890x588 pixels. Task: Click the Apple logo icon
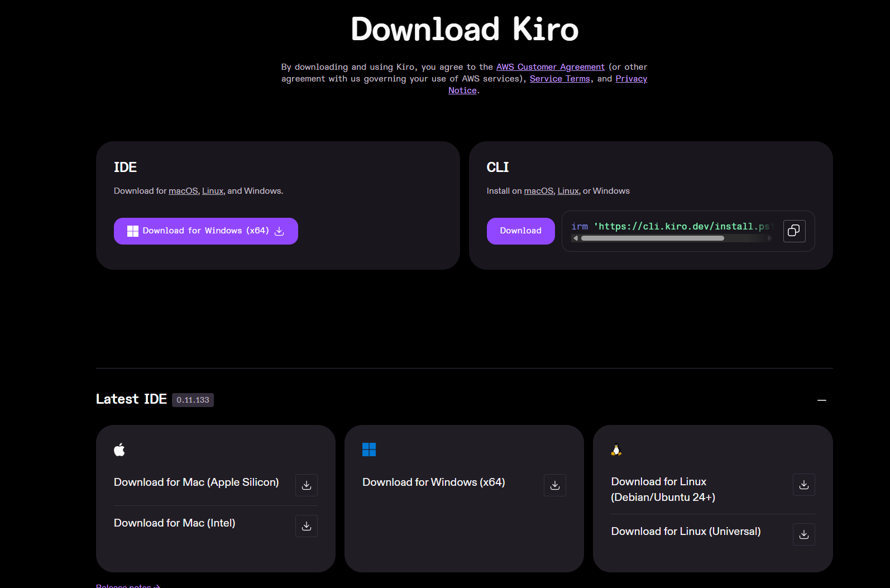click(119, 450)
